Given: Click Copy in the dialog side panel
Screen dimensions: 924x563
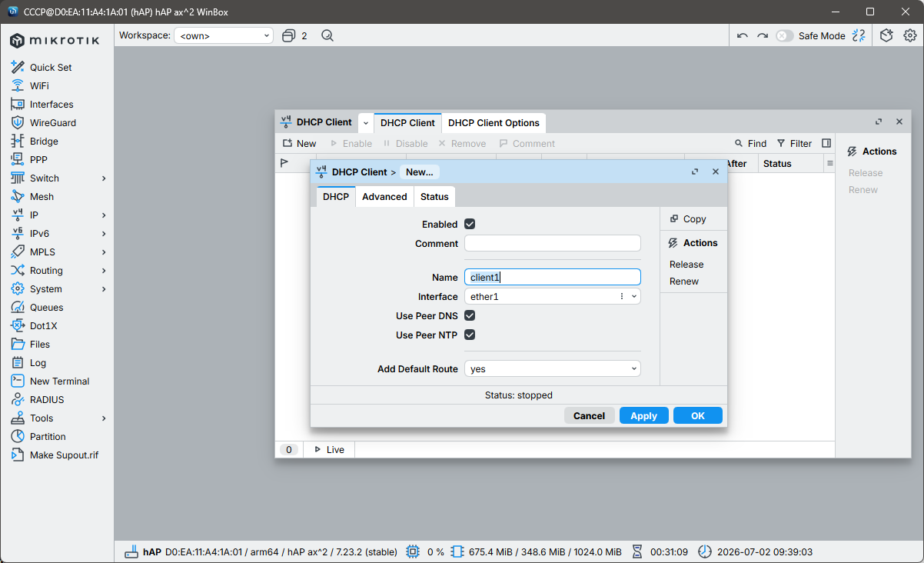Looking at the screenshot, I should click(687, 218).
